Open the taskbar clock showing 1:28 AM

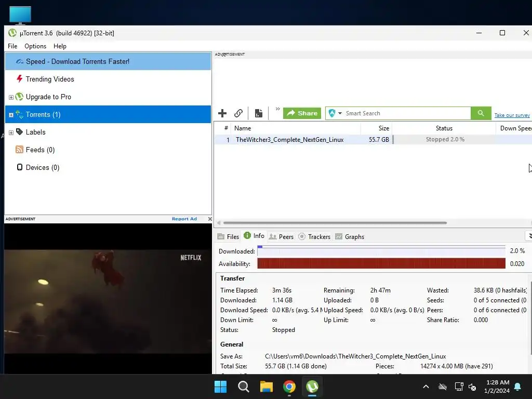pyautogui.click(x=497, y=387)
